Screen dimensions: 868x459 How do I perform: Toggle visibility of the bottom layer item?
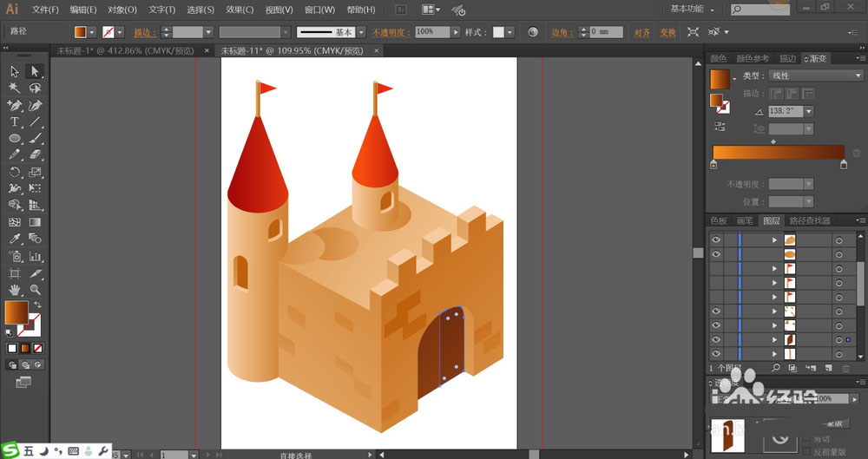coord(716,354)
